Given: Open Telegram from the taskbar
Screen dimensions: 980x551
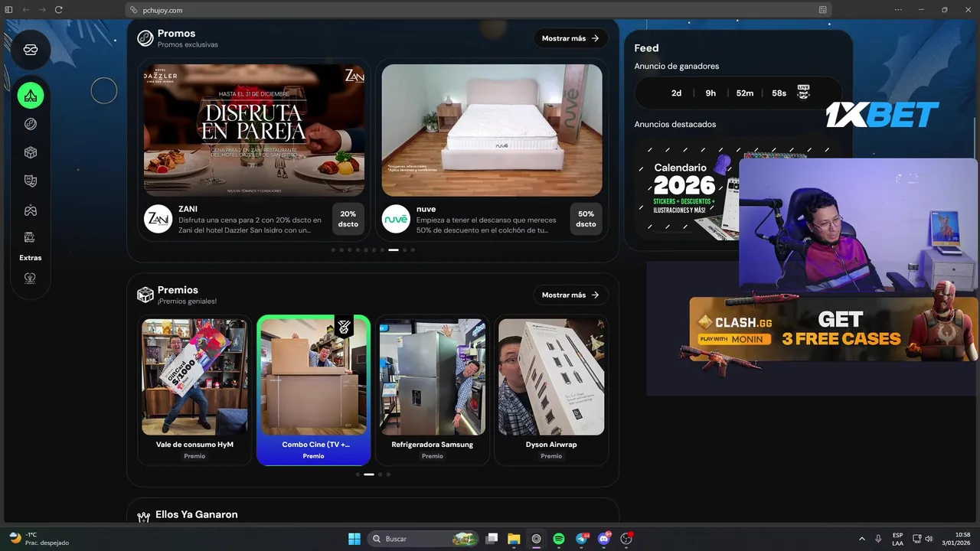Looking at the screenshot, I should pos(582,539).
